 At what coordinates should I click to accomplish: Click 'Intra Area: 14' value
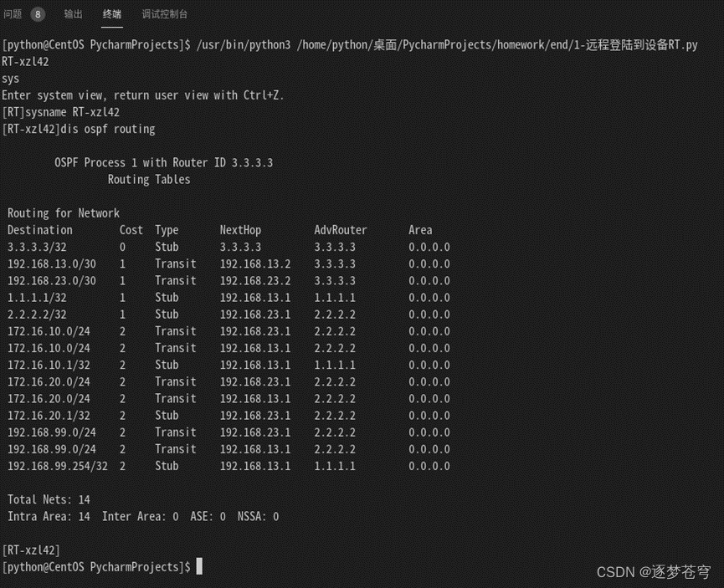click(x=49, y=516)
